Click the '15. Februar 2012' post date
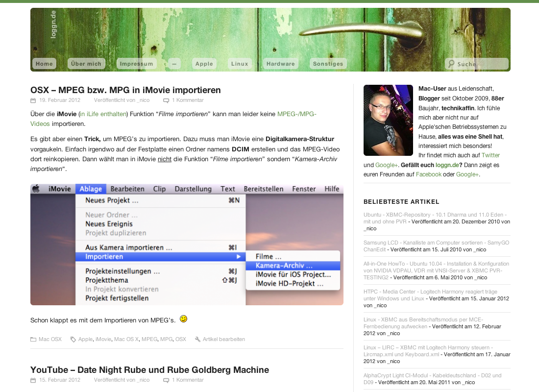This screenshot has height=392, width=539. pyautogui.click(x=60, y=380)
